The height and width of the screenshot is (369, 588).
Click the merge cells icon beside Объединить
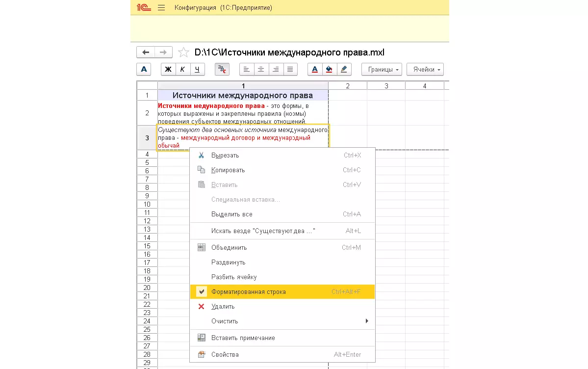(x=202, y=247)
